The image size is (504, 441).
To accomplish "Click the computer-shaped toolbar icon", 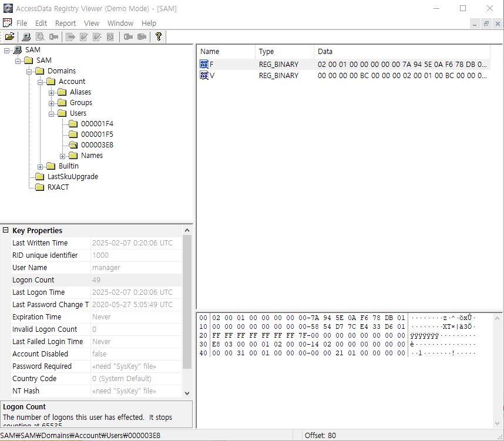I will [x=26, y=36].
